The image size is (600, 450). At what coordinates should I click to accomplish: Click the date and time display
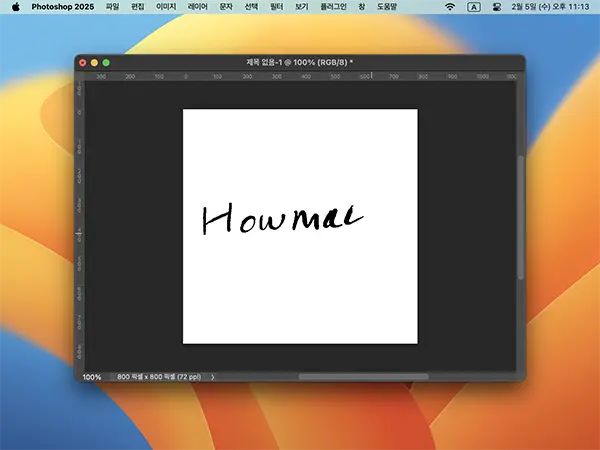pos(550,7)
